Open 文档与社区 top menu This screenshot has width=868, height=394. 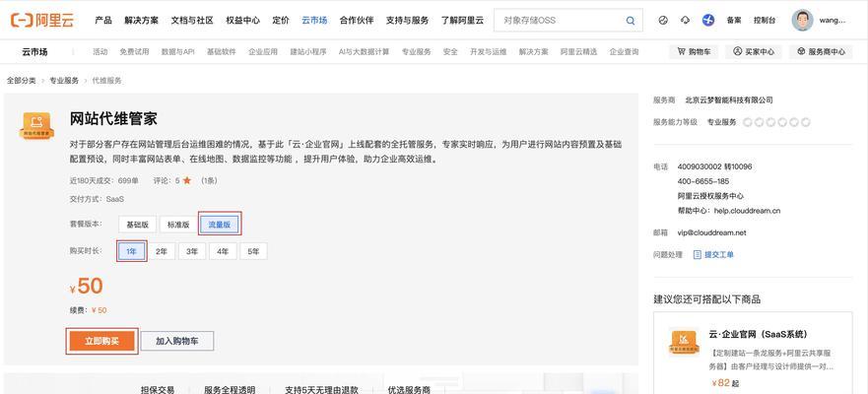point(192,21)
